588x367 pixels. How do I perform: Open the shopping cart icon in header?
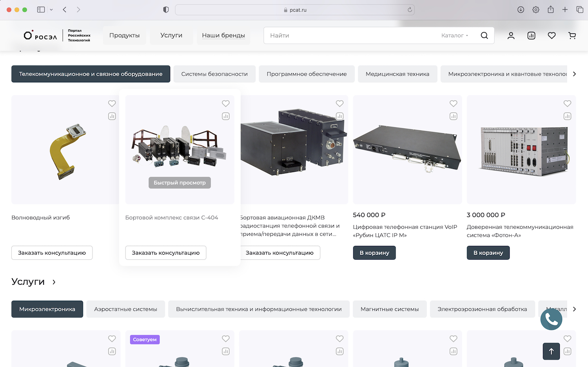click(x=572, y=36)
